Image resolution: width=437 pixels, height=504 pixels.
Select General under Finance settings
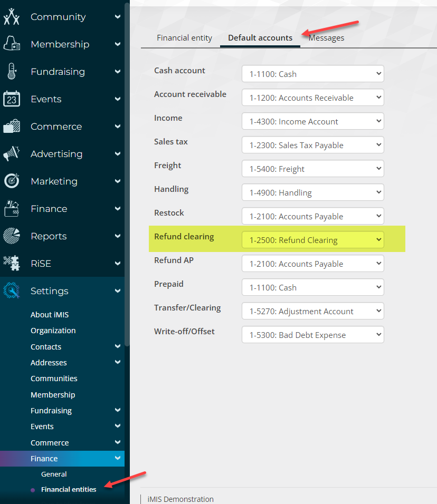[x=54, y=474]
